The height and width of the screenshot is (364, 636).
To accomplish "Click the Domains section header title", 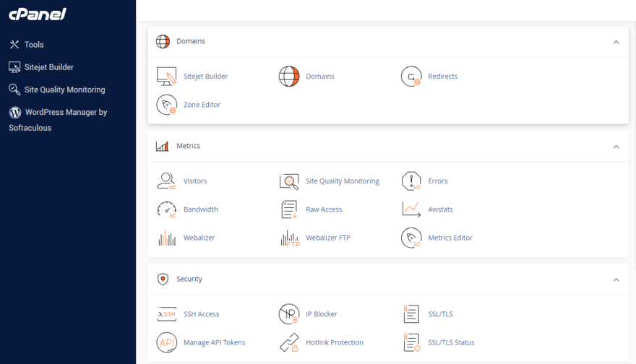I will (191, 41).
